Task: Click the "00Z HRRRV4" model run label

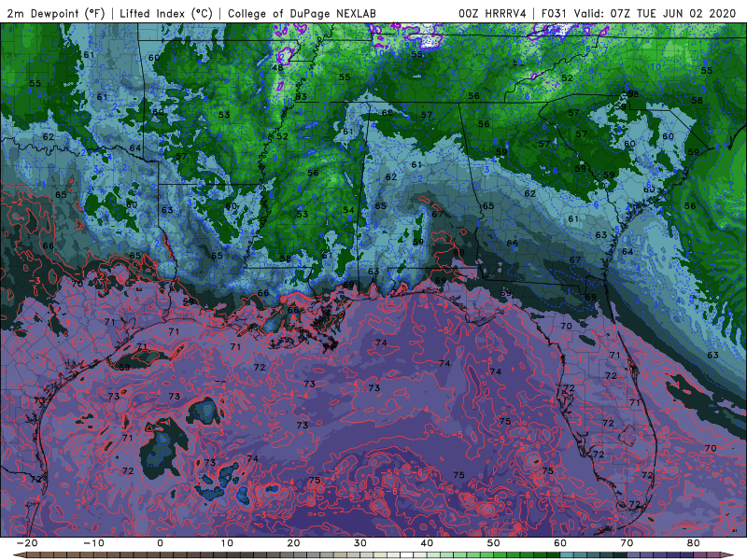Action: (x=492, y=13)
